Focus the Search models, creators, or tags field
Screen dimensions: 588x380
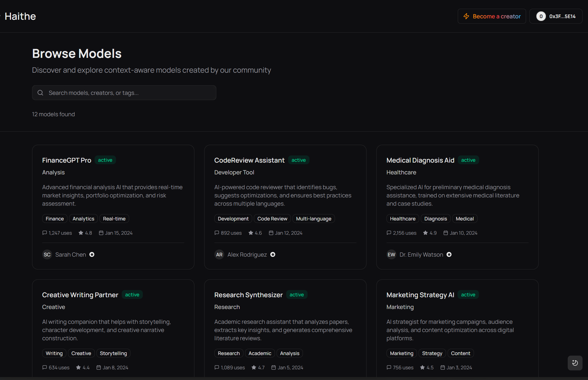coord(124,93)
